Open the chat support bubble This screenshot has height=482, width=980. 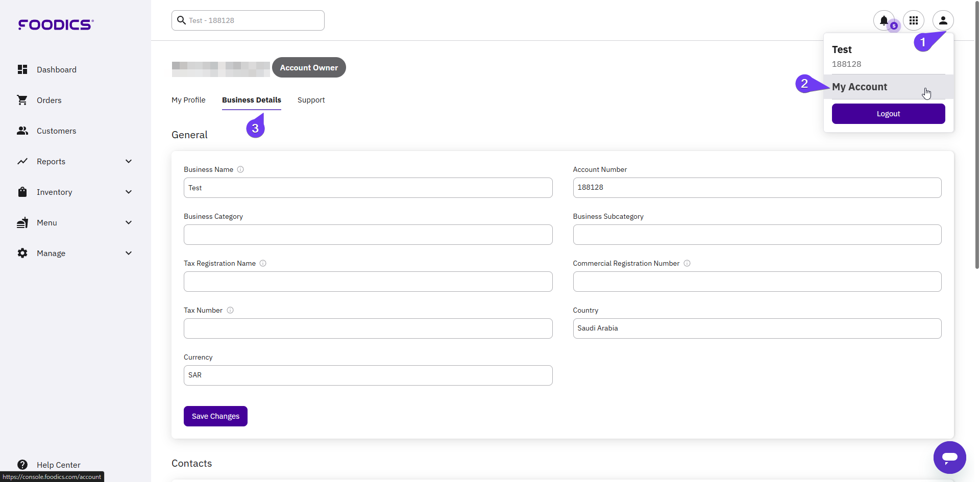click(949, 458)
